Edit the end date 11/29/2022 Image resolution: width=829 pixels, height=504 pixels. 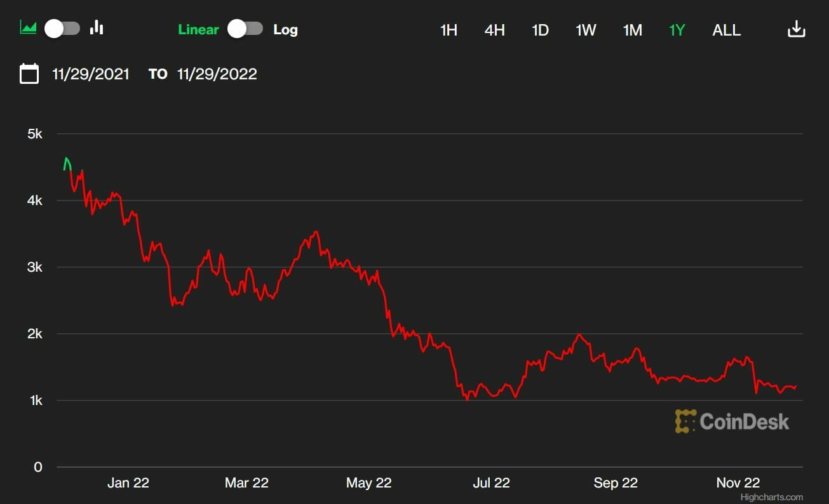pyautogui.click(x=217, y=74)
